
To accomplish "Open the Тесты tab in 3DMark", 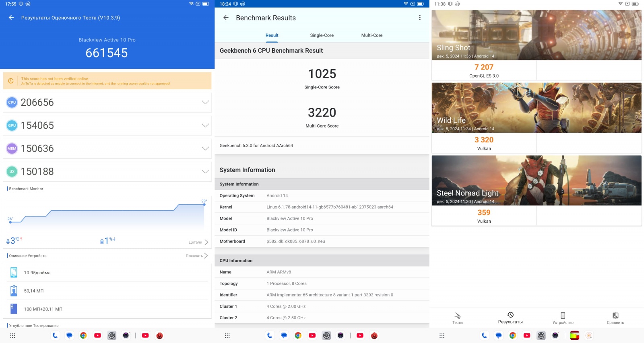I will (x=458, y=318).
